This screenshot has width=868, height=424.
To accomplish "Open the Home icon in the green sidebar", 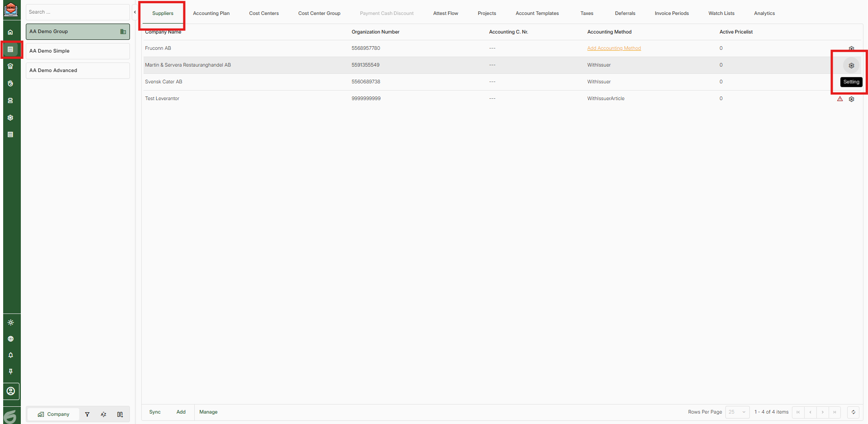I will click(10, 32).
